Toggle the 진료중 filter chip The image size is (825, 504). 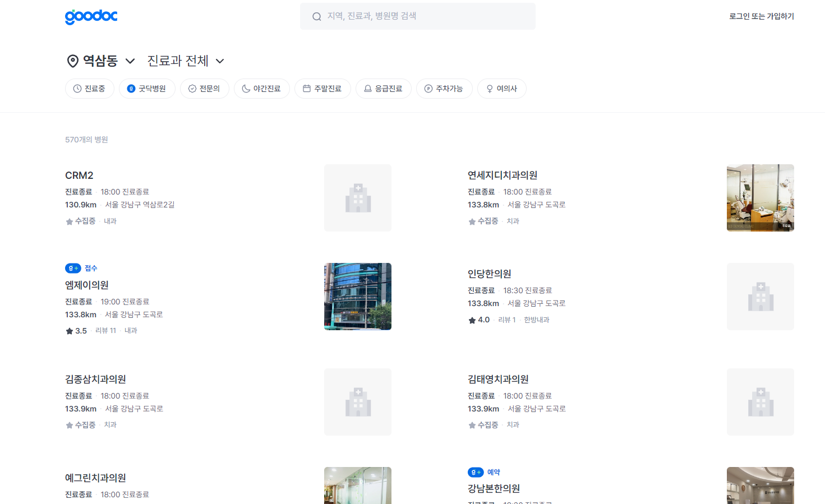[90, 89]
